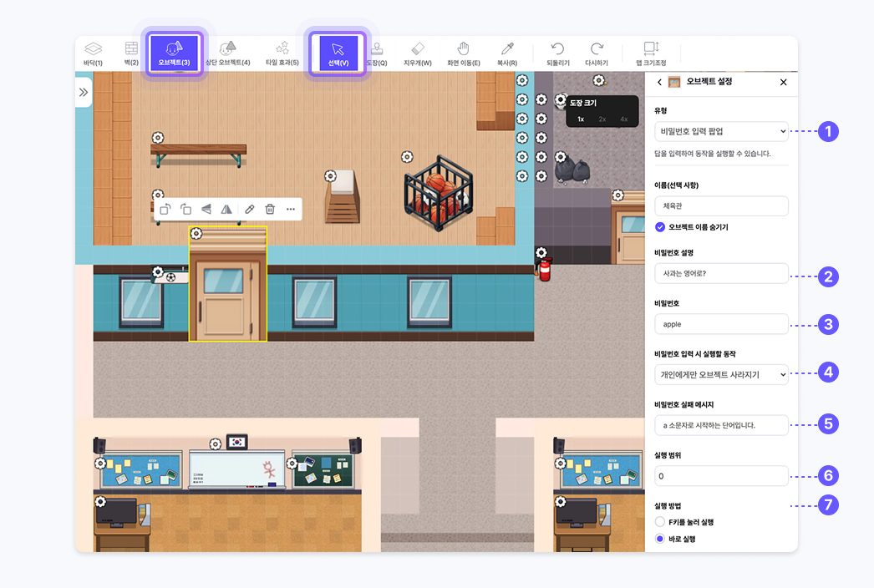Select 바로 실행 radio button

coord(660,539)
